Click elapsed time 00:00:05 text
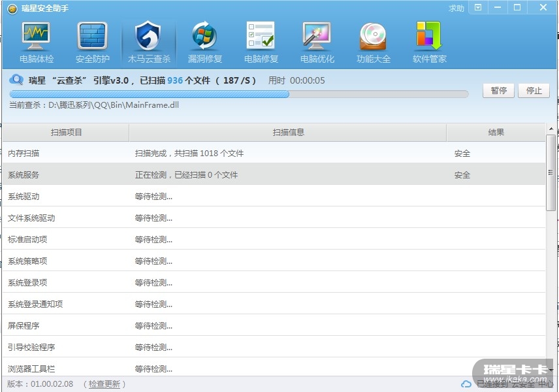 (x=308, y=80)
